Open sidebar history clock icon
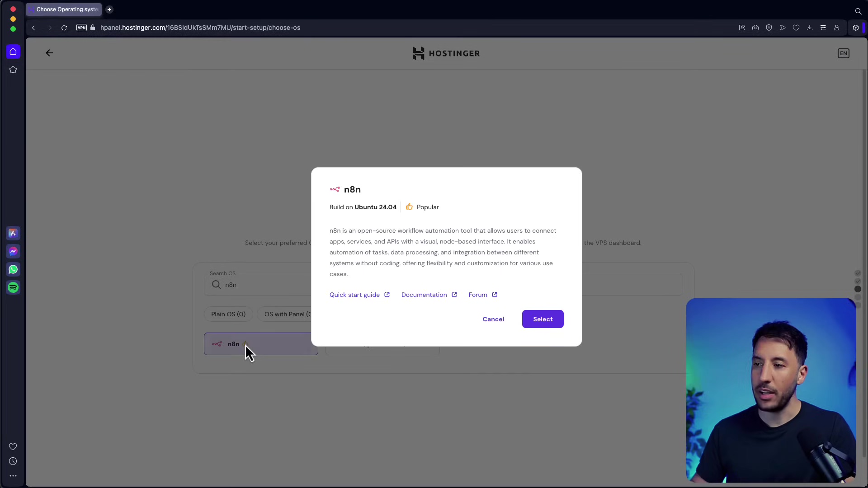 (x=13, y=461)
